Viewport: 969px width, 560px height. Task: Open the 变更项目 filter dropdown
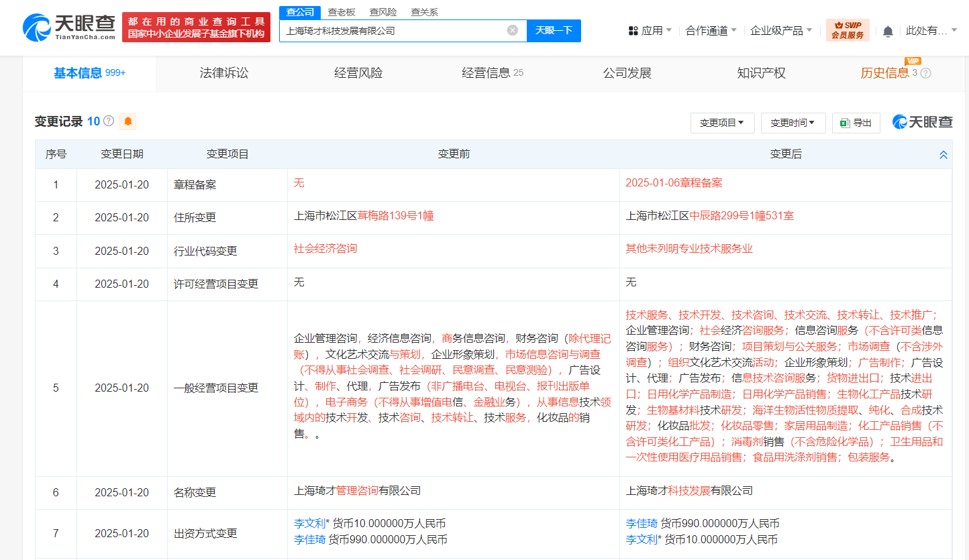coord(722,123)
